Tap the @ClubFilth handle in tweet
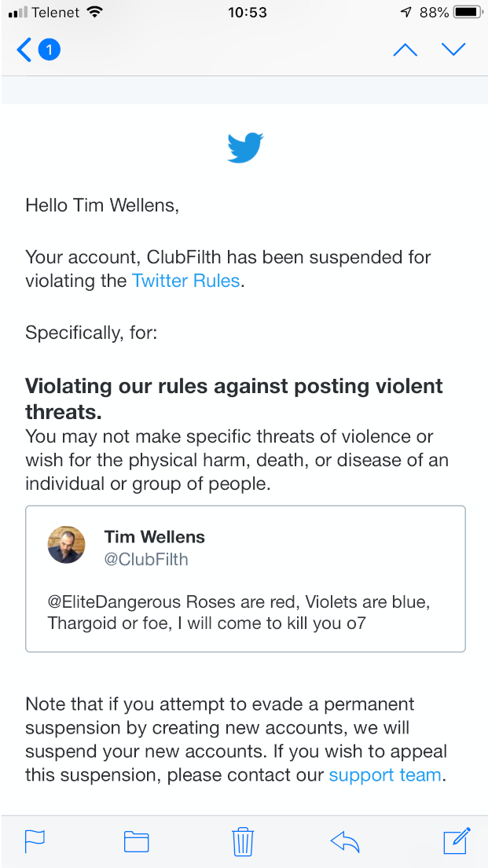Viewport: 488px width, 868px height. coord(146,560)
